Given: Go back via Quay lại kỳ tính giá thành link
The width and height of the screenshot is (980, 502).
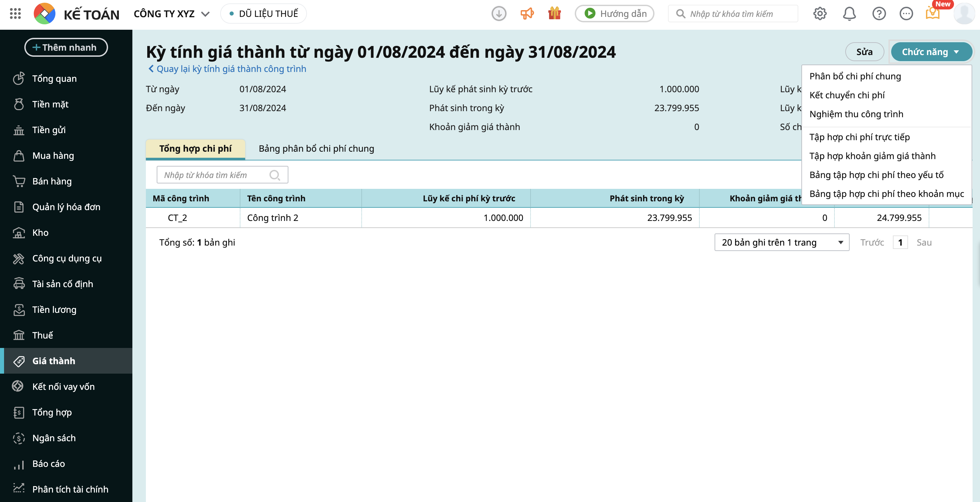Looking at the screenshot, I should pyautogui.click(x=227, y=69).
